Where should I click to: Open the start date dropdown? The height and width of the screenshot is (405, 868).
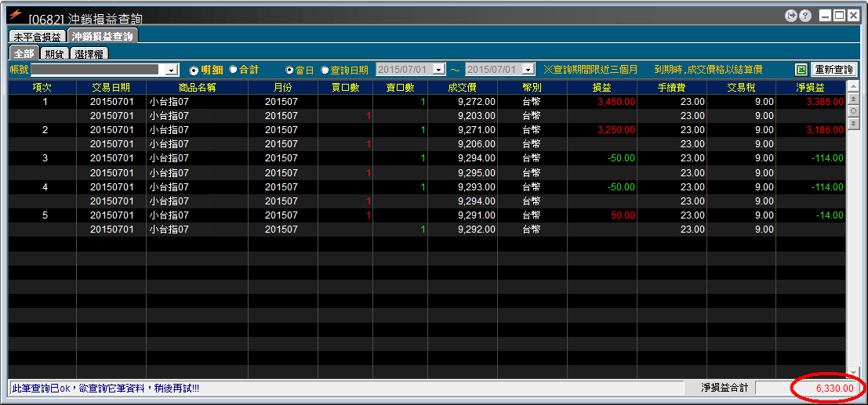point(439,70)
